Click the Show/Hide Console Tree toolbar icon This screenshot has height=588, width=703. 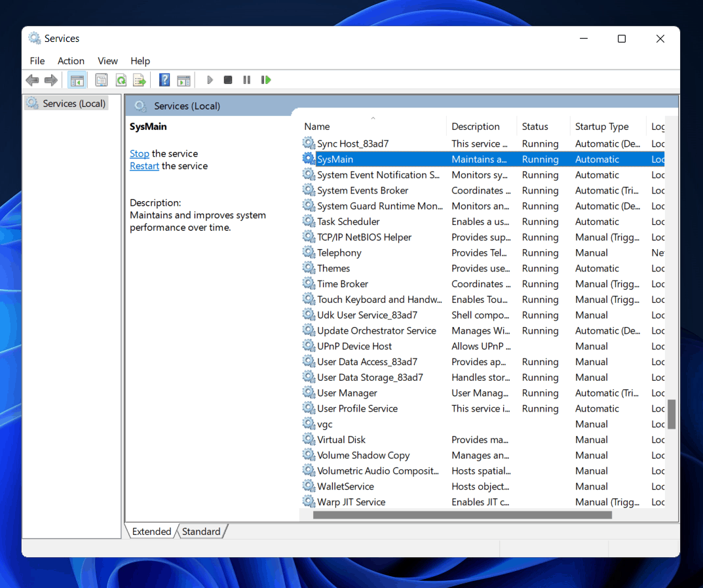pyautogui.click(x=77, y=80)
